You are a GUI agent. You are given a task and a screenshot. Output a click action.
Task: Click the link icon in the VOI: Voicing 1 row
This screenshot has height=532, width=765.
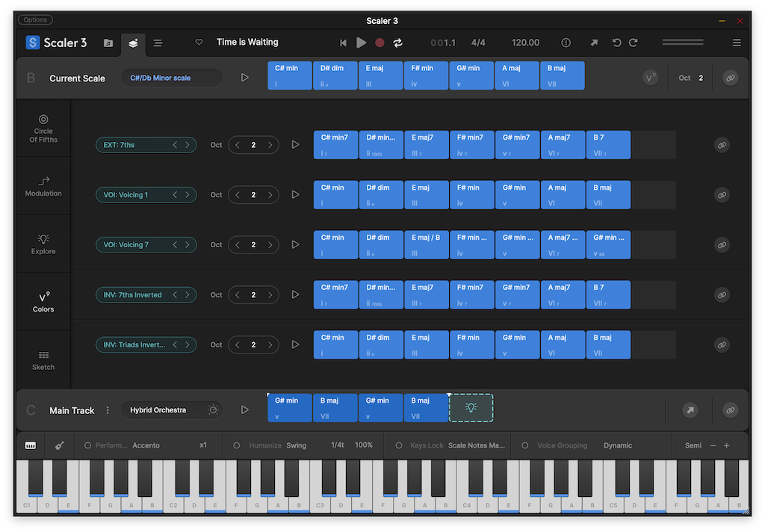coord(722,195)
